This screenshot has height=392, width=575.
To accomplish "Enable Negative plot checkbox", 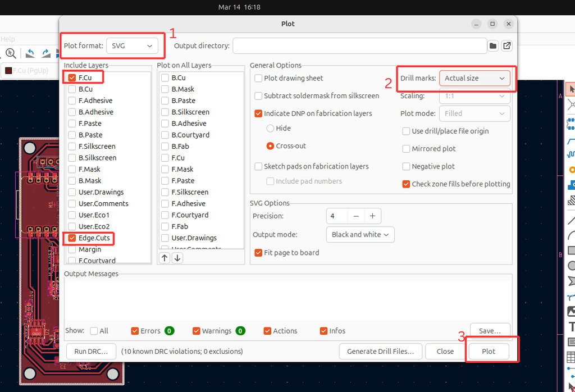I will [406, 166].
